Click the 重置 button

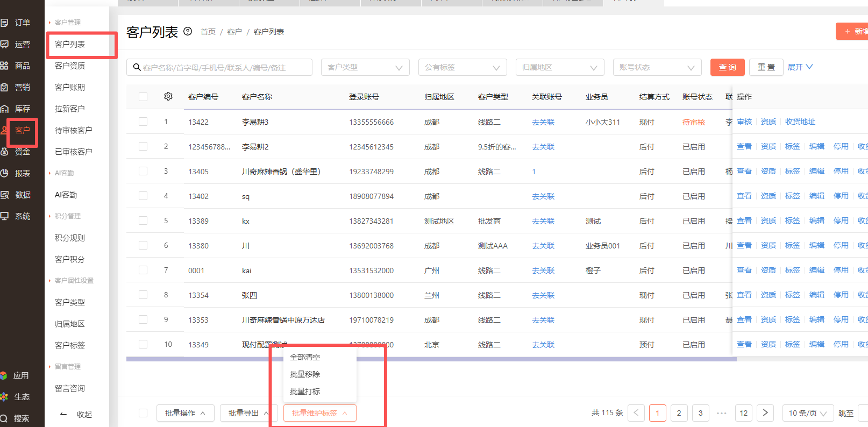tap(766, 67)
